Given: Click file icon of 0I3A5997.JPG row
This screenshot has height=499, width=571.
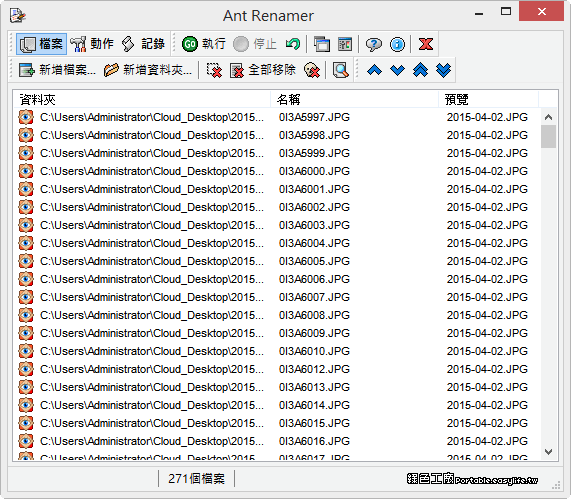Looking at the screenshot, I should point(26,117).
